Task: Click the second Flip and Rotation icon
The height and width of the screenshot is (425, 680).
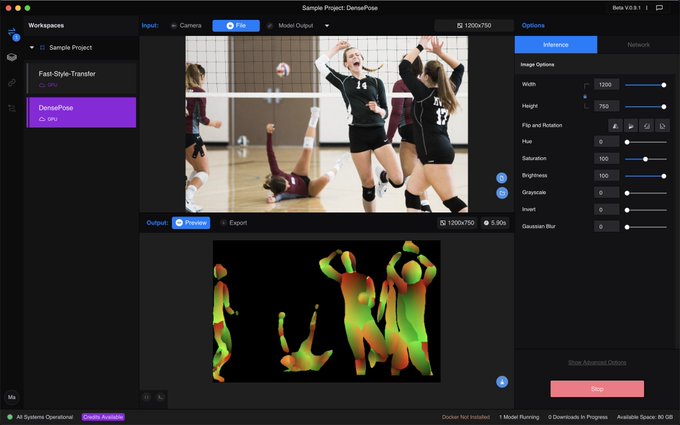Action: pyautogui.click(x=631, y=126)
